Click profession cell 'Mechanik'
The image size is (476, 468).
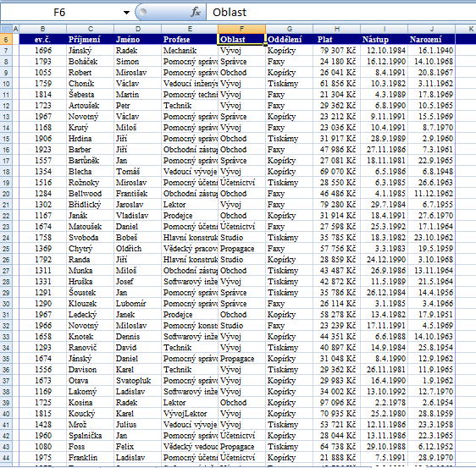click(x=190, y=50)
